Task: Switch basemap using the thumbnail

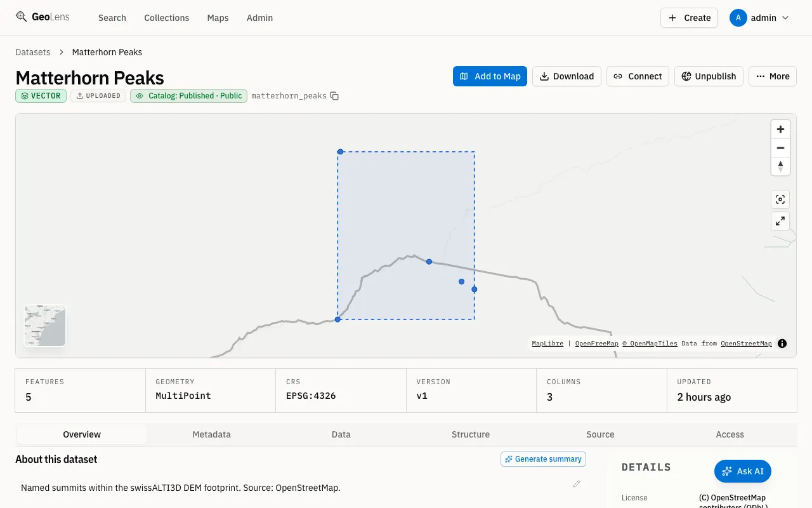Action: [x=45, y=326]
